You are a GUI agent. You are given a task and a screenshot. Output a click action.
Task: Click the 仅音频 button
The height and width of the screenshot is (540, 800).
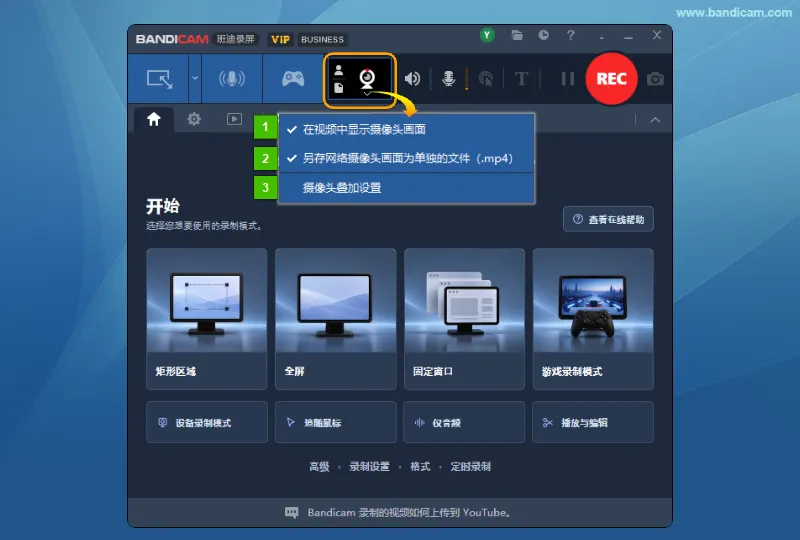[464, 422]
